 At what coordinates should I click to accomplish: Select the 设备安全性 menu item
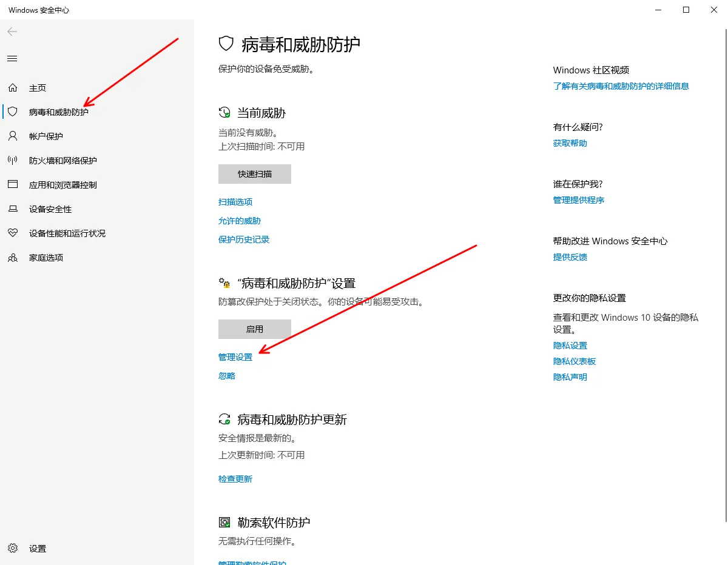tap(50, 209)
